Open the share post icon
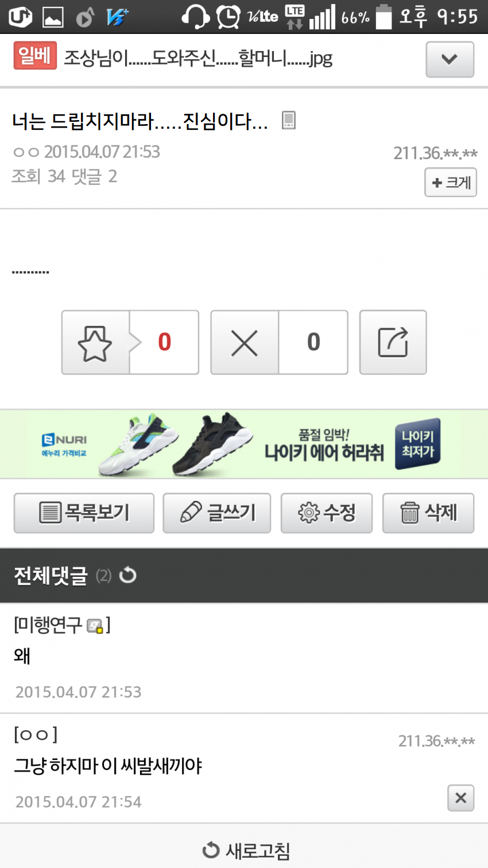The height and width of the screenshot is (868, 488). coord(393,342)
